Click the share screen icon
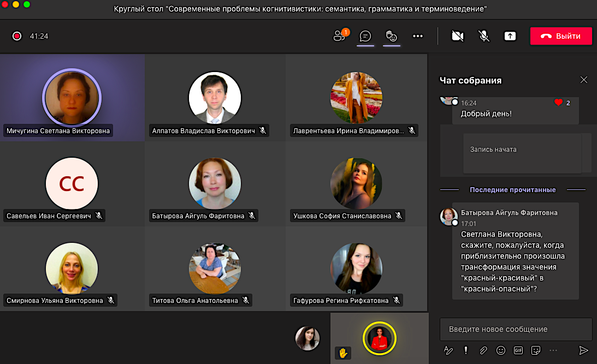This screenshot has height=364, width=597. pyautogui.click(x=510, y=36)
